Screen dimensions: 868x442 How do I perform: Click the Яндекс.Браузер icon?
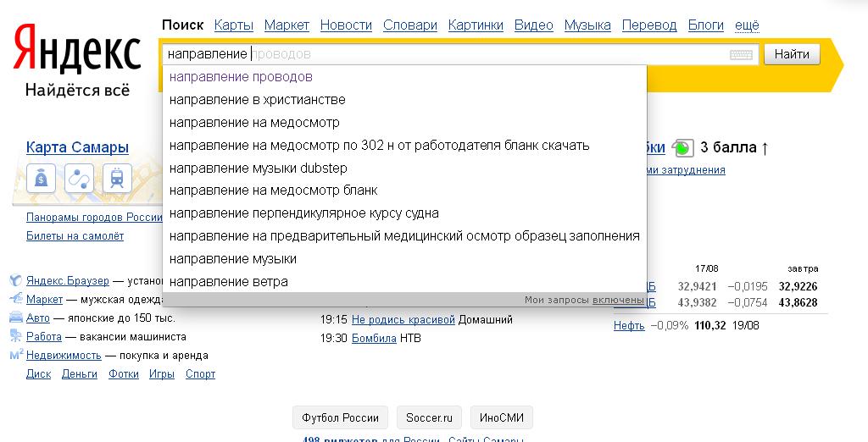16,280
